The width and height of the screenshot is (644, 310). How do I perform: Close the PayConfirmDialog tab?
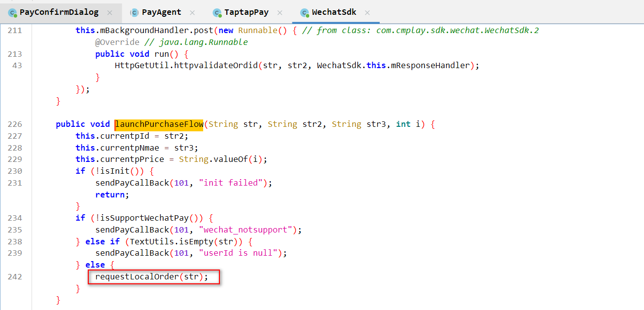tap(109, 12)
